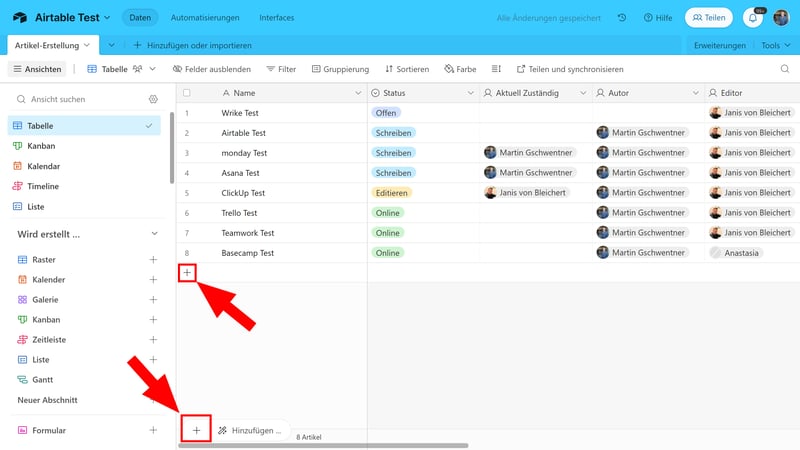Open the Farbe color options
This screenshot has height=450, width=800.
coord(459,69)
